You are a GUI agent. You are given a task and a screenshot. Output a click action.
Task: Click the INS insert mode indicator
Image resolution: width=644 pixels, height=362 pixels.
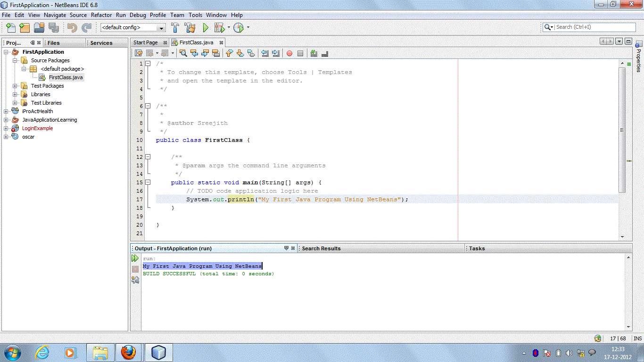pos(637,338)
